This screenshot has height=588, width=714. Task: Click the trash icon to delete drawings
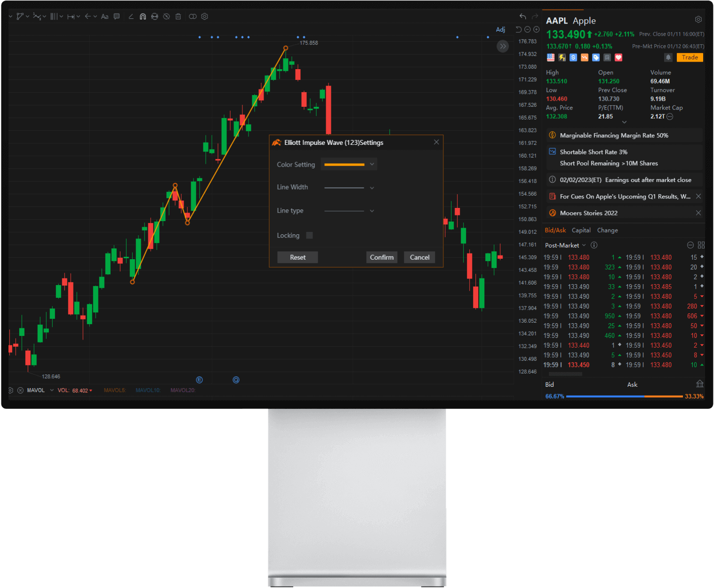pyautogui.click(x=178, y=16)
